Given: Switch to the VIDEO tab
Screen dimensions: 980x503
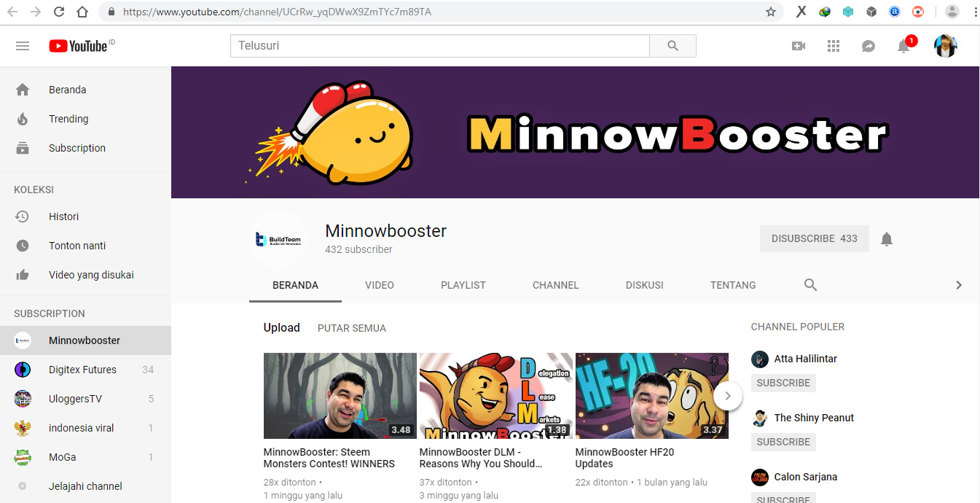Looking at the screenshot, I should [380, 285].
